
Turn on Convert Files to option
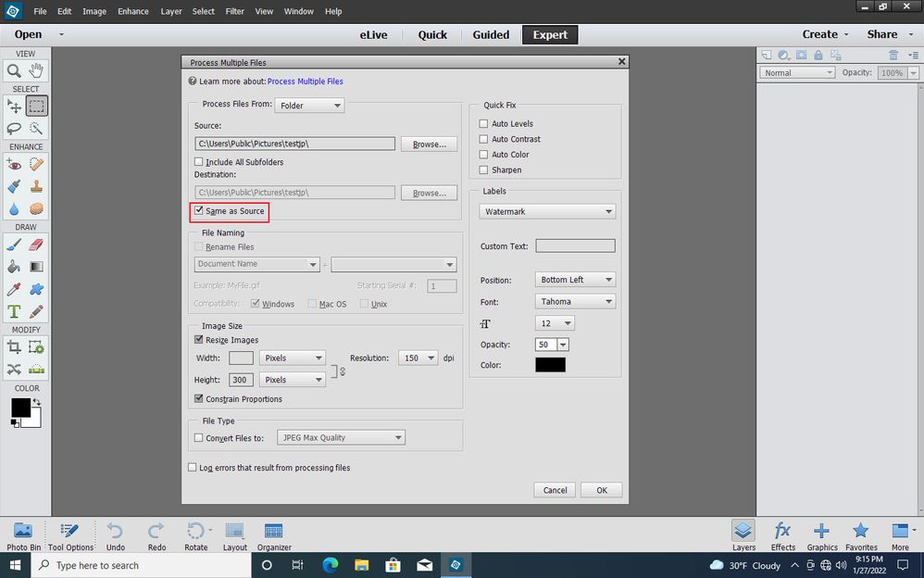pyautogui.click(x=198, y=436)
